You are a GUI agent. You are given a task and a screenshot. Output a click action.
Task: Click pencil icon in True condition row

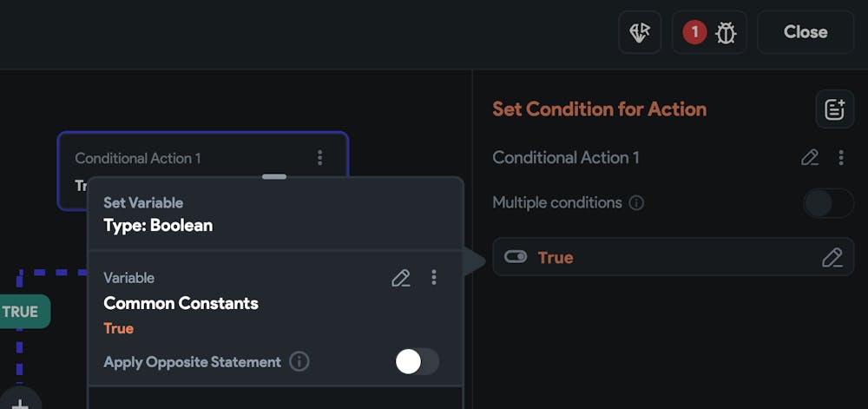point(832,258)
